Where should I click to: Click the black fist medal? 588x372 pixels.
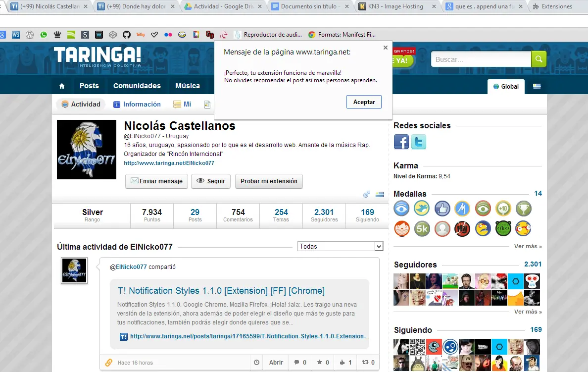tap(462, 229)
